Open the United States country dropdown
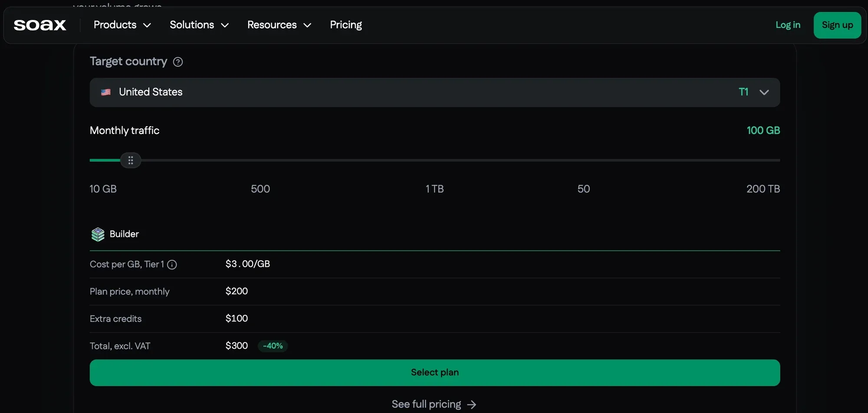This screenshot has width=868, height=413. point(435,92)
